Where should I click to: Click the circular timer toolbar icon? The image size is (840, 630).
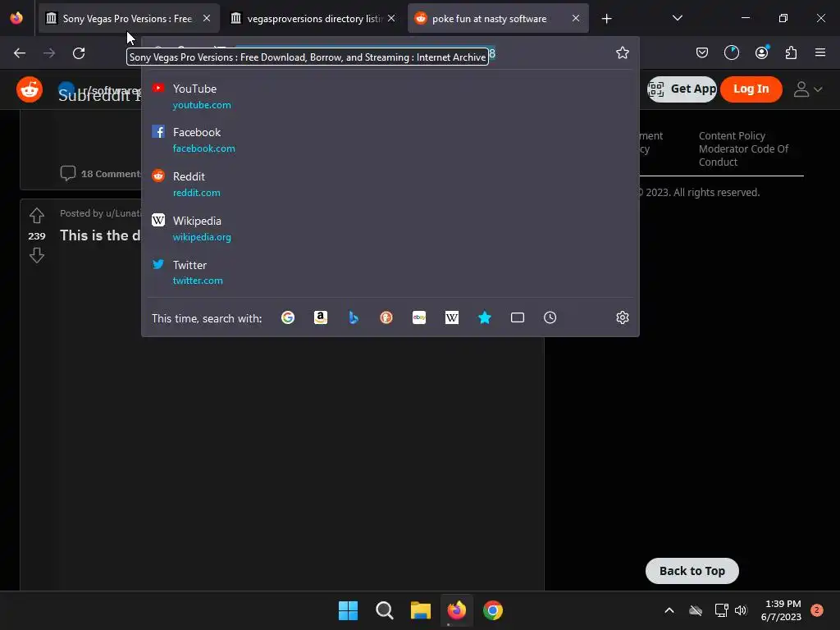(731, 52)
